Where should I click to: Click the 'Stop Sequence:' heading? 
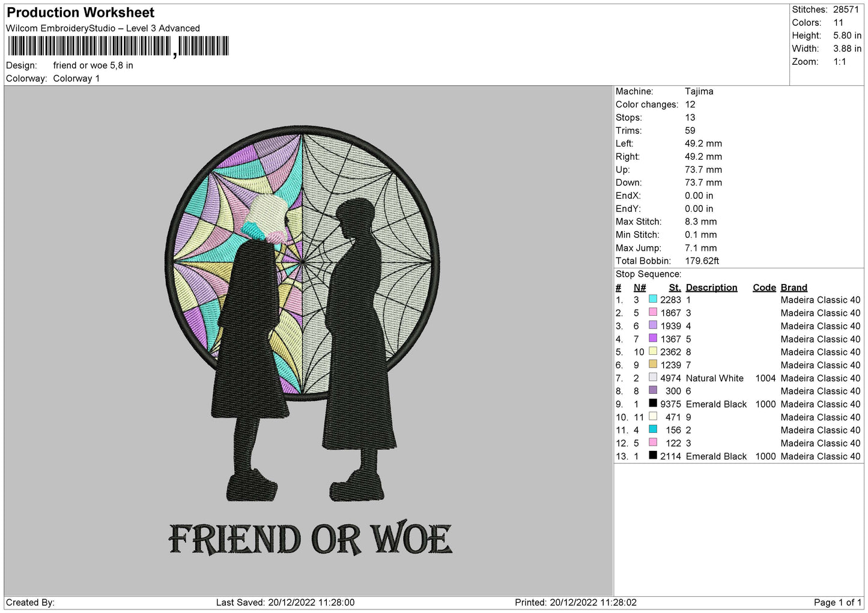(x=648, y=274)
